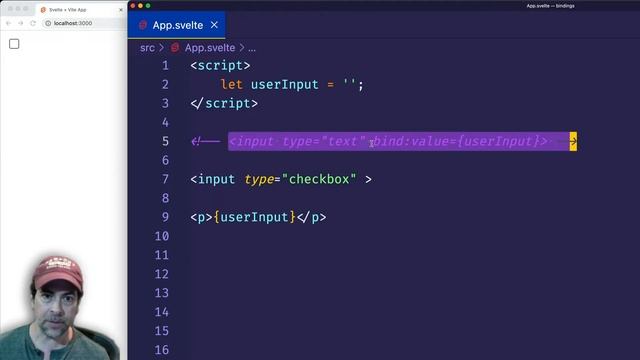Close the Svelte + Vite App browser tab
This screenshot has height=360, width=640.
(121, 9)
